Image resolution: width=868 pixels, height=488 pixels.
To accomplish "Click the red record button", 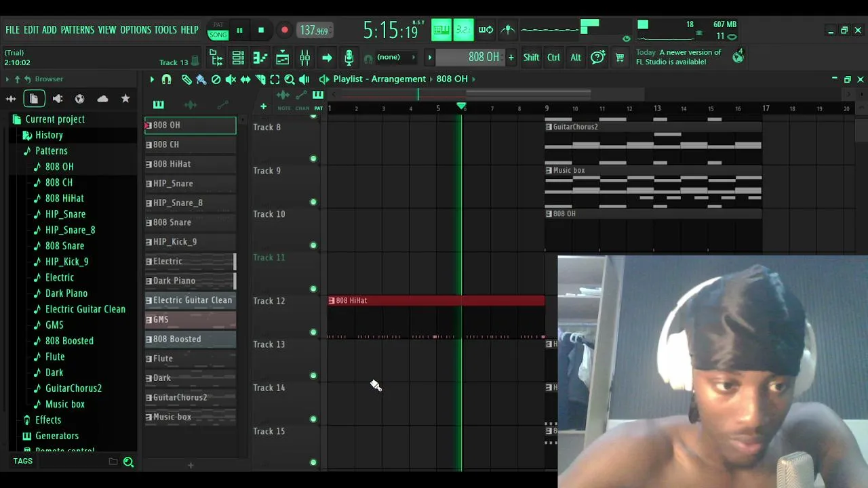I will tap(285, 30).
